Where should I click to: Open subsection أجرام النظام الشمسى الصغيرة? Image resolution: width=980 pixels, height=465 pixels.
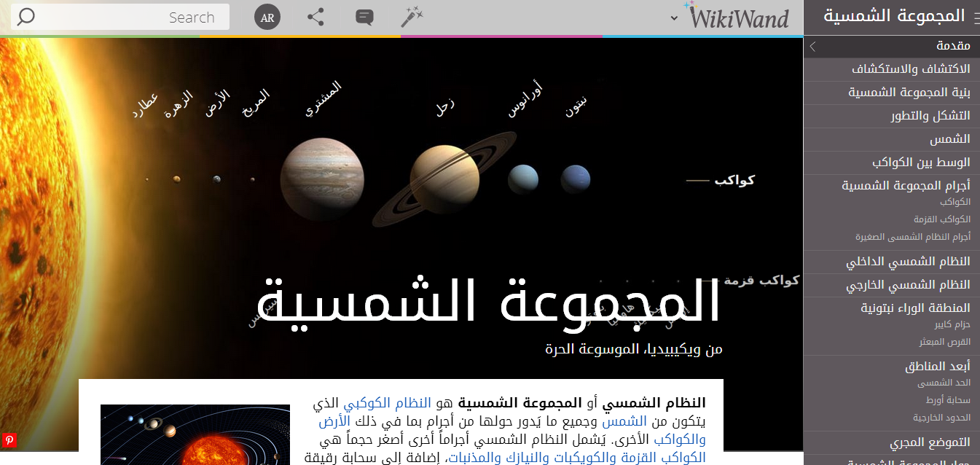click(913, 237)
